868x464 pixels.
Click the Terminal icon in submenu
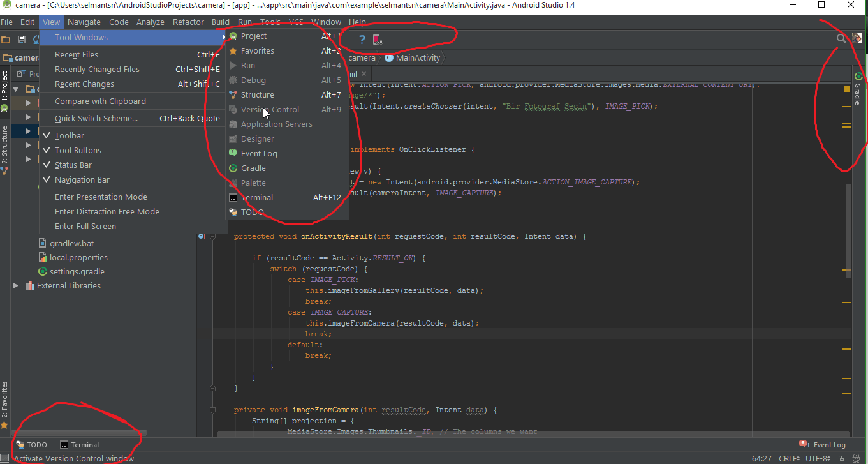[x=233, y=198]
